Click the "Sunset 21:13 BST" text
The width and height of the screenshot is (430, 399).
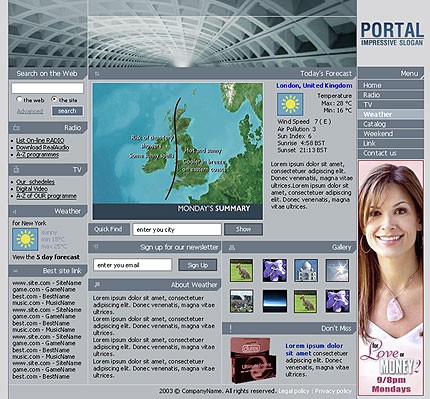(302, 150)
